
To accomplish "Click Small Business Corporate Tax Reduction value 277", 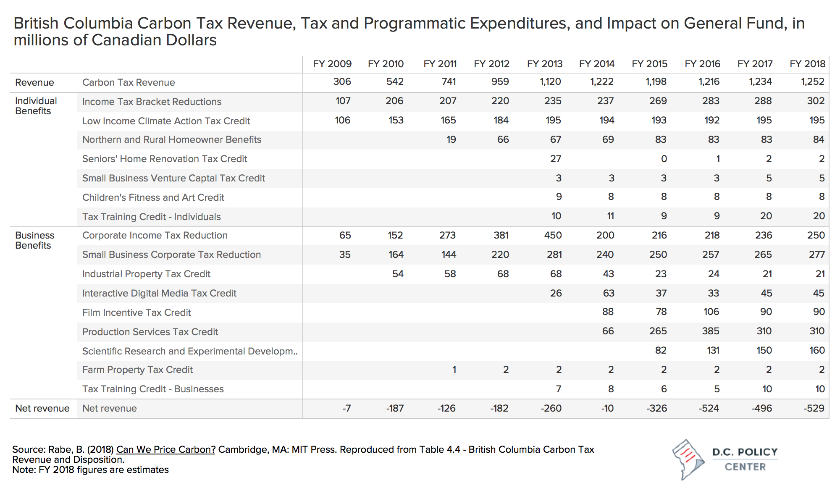I will (816, 255).
